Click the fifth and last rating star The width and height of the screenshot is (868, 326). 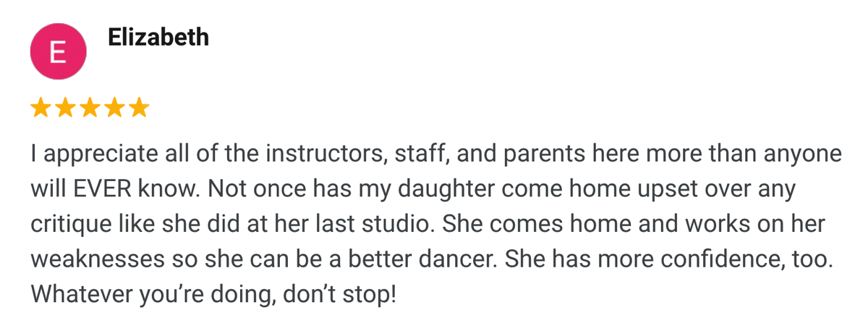pyautogui.click(x=139, y=109)
